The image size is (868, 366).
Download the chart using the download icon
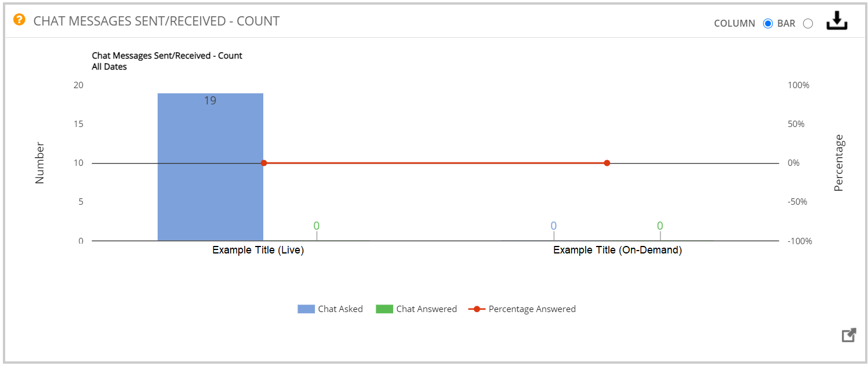pyautogui.click(x=837, y=21)
